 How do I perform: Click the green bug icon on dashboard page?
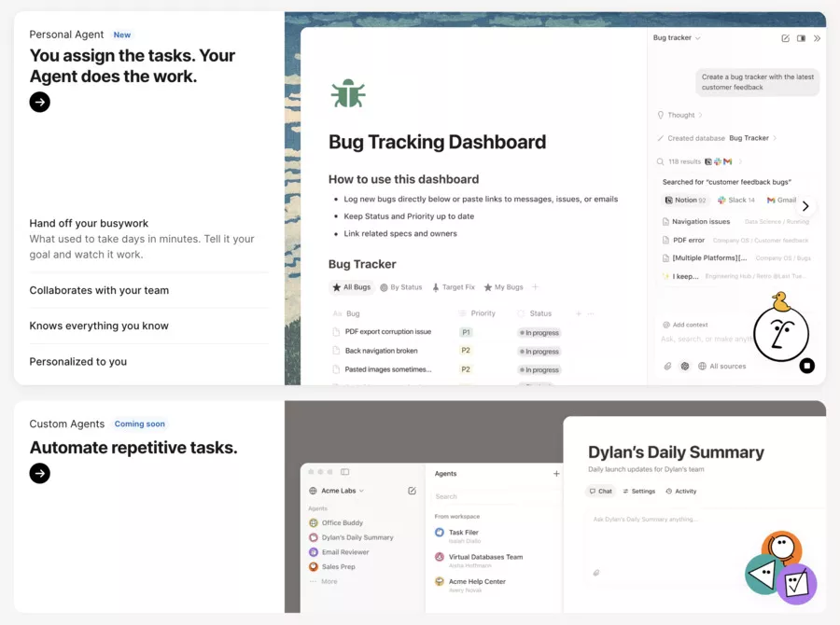point(348,93)
